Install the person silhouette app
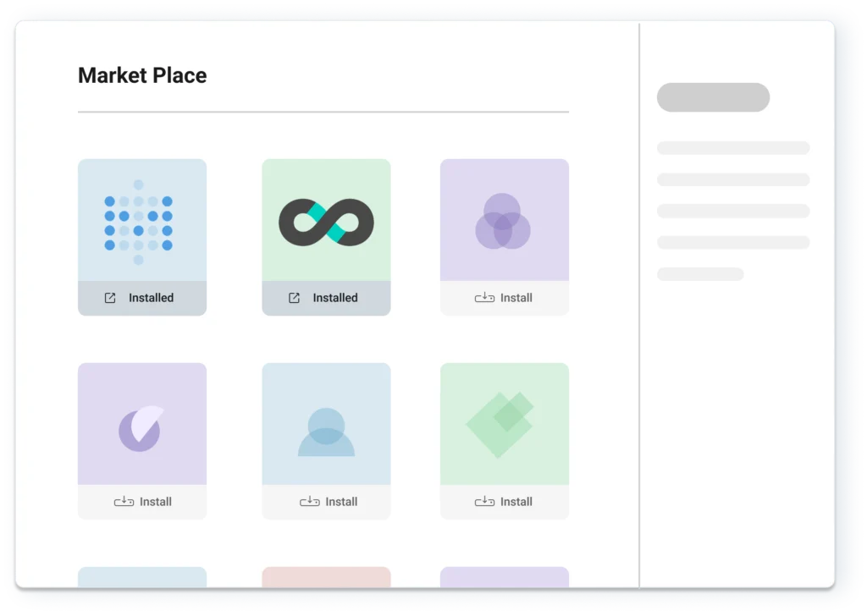Viewport: 867px width, 616px height. point(341,502)
